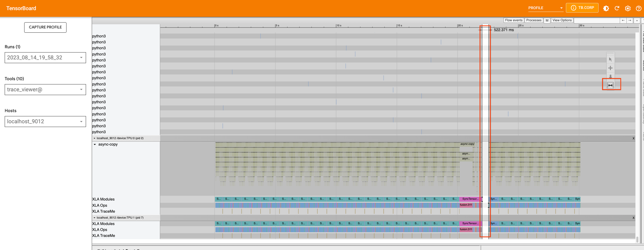Toggle the TensorBoard dark mode icon
The height and width of the screenshot is (250, 644).
[x=606, y=8]
